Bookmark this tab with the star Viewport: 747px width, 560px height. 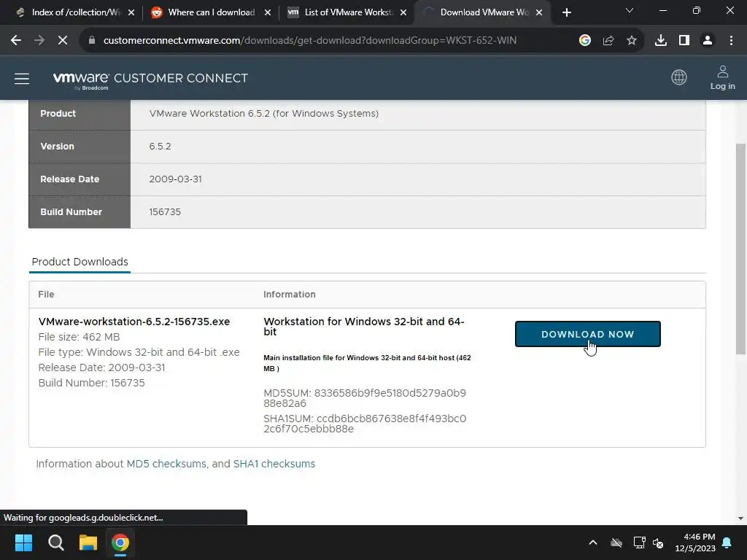click(x=632, y=41)
